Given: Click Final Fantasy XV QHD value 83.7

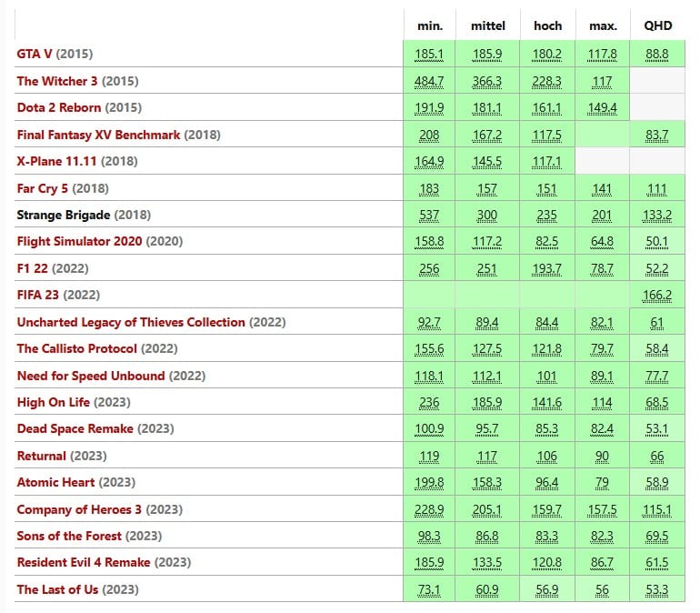Looking at the screenshot, I should click(x=656, y=136).
